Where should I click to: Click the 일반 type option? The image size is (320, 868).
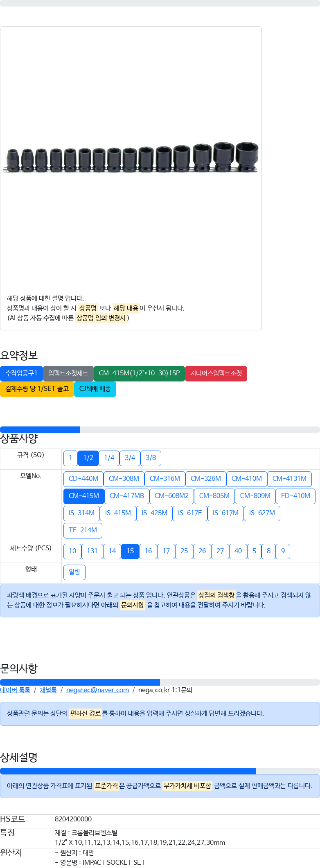point(74,572)
